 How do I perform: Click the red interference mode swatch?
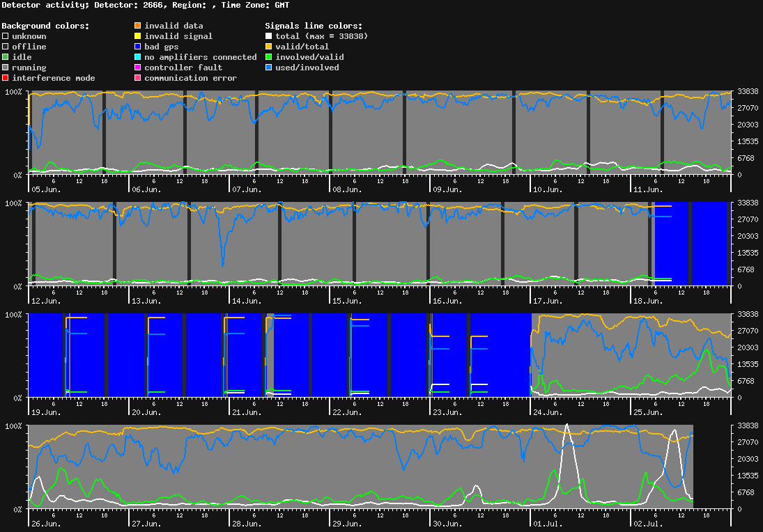[6, 78]
